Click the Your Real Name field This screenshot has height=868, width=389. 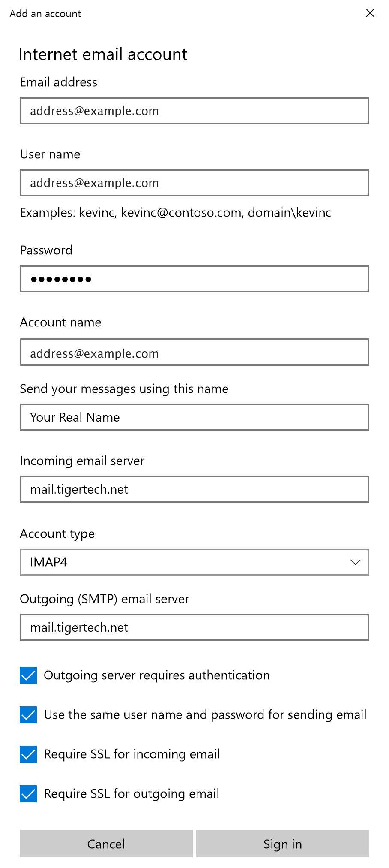194,417
